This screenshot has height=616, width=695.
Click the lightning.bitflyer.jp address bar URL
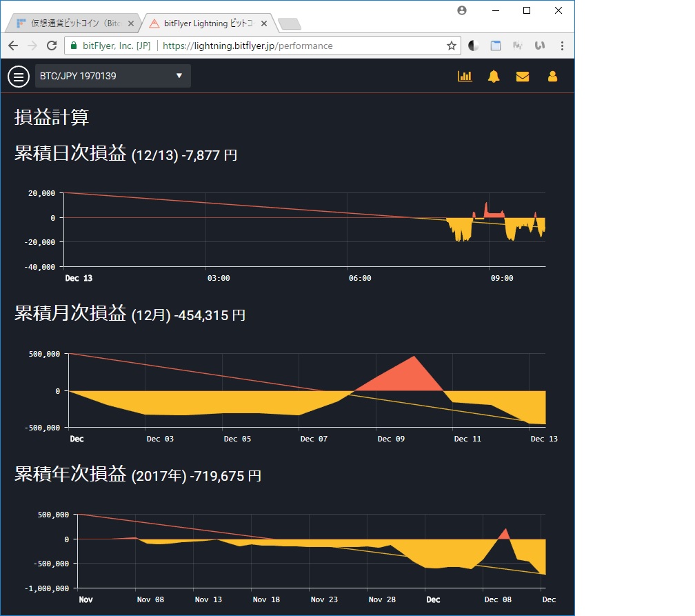248,46
